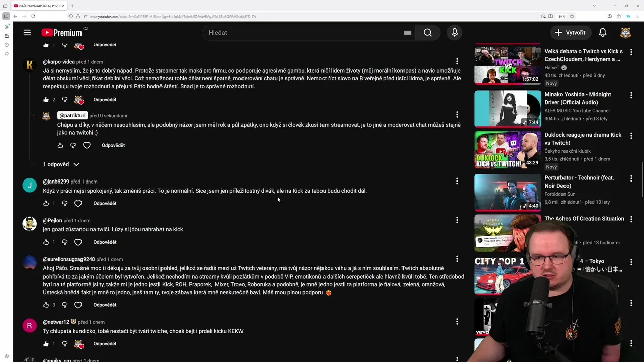644x362 pixels.
Task: Reload the page in the browser
Action: (33, 16)
